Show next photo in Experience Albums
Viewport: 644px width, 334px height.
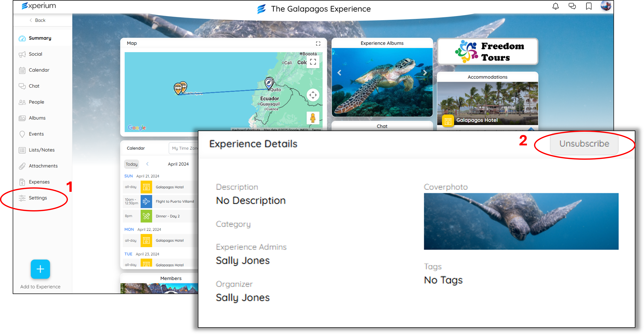point(425,73)
